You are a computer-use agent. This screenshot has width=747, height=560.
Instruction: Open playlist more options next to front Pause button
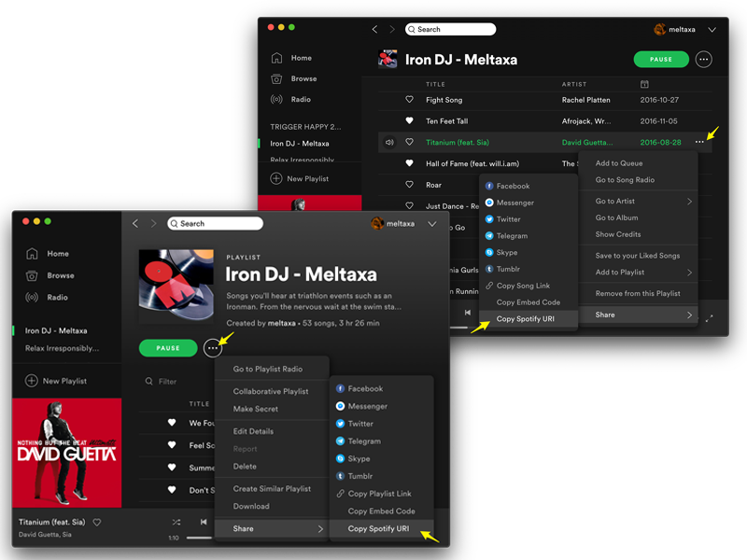coord(213,348)
